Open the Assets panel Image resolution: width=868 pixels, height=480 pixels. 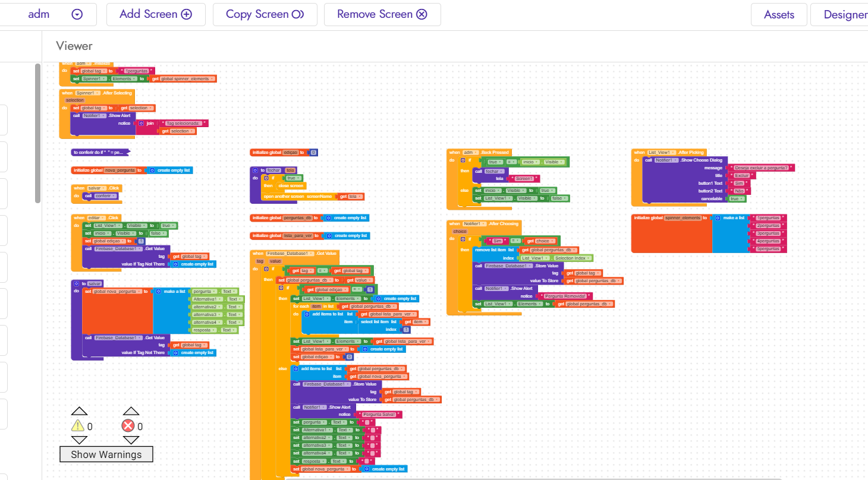coord(779,14)
